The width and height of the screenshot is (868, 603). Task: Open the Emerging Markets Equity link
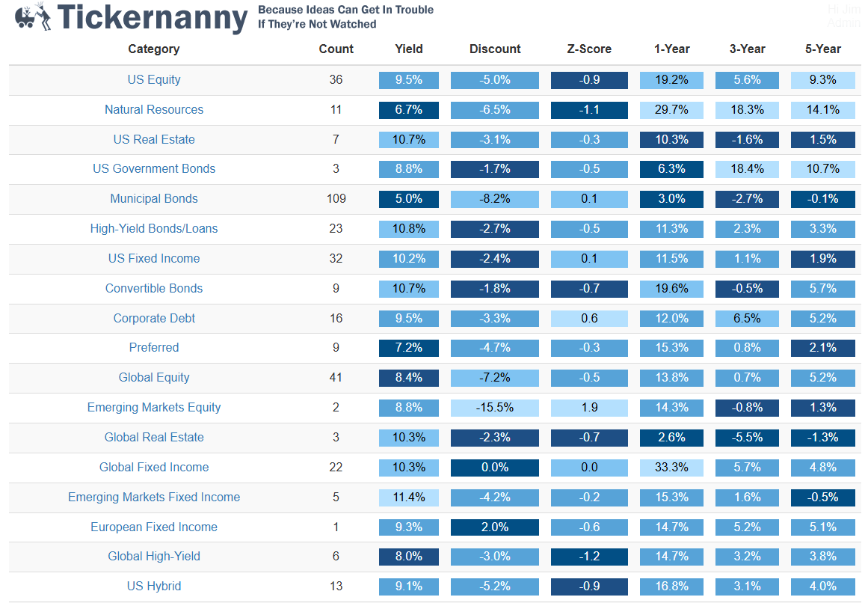click(154, 408)
